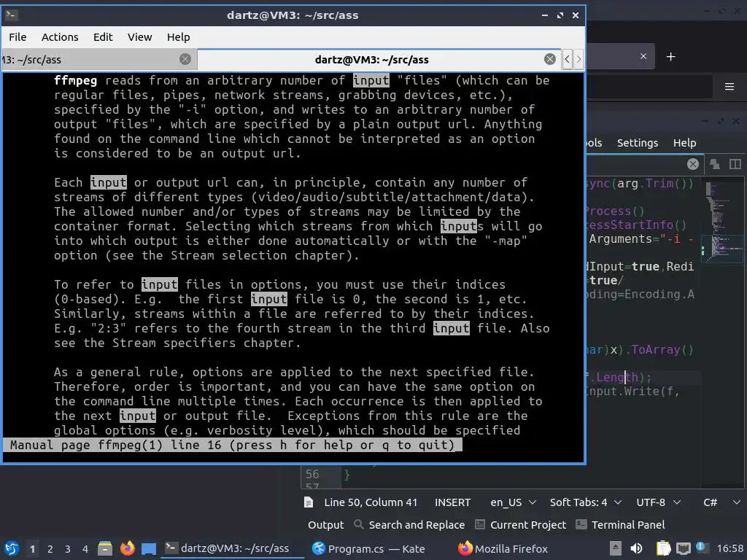Click the terminal window icon in titlebar
The height and width of the screenshot is (560, 747).
coord(12,15)
